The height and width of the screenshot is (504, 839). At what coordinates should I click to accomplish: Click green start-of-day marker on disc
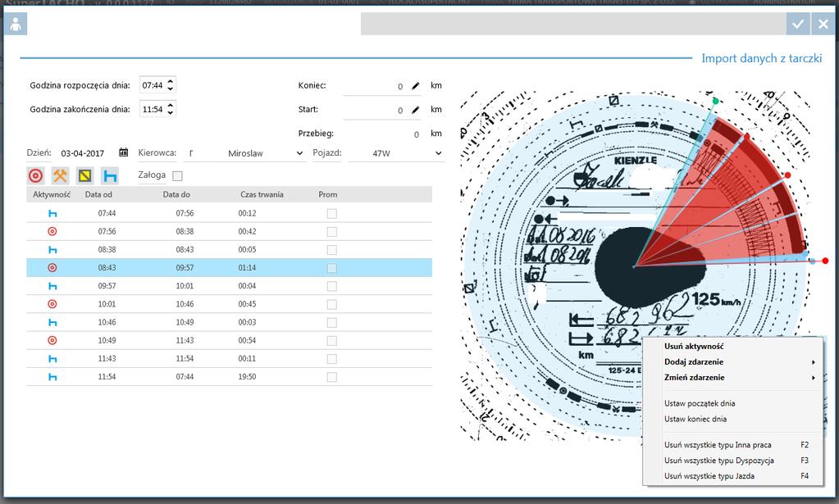(715, 101)
